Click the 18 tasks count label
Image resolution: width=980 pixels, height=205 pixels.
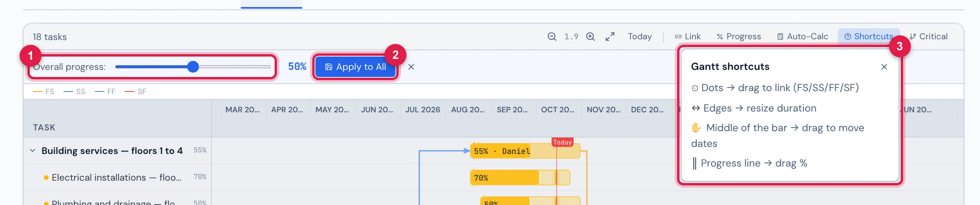(x=50, y=37)
